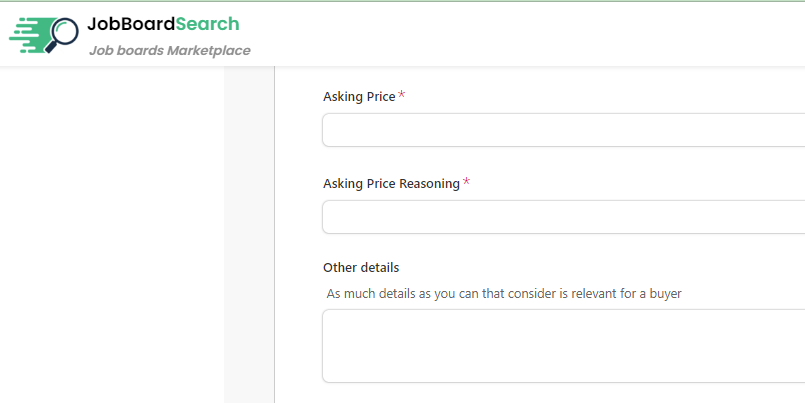Click the red asterisk beside Asking Price
The image size is (805, 403).
[402, 96]
